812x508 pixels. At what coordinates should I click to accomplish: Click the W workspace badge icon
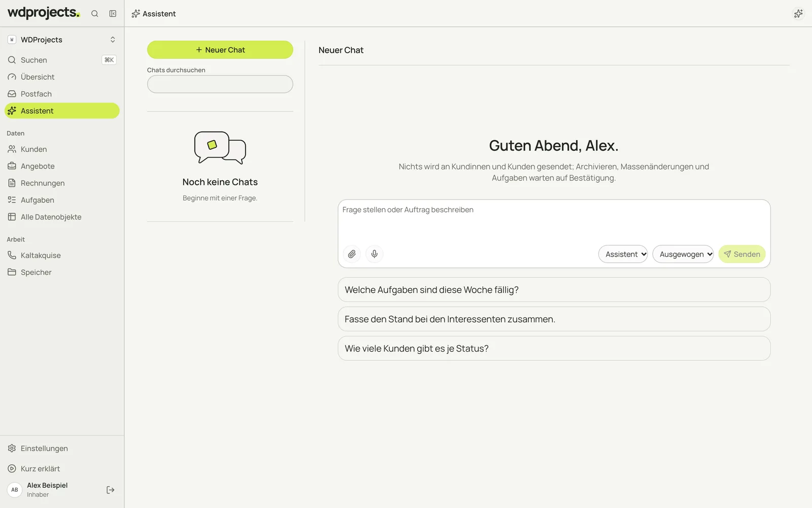tap(12, 40)
